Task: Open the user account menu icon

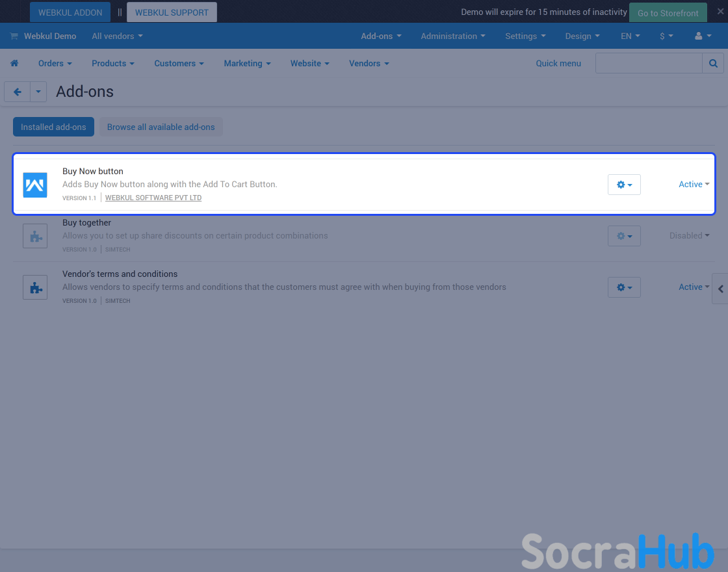Action: pos(703,36)
